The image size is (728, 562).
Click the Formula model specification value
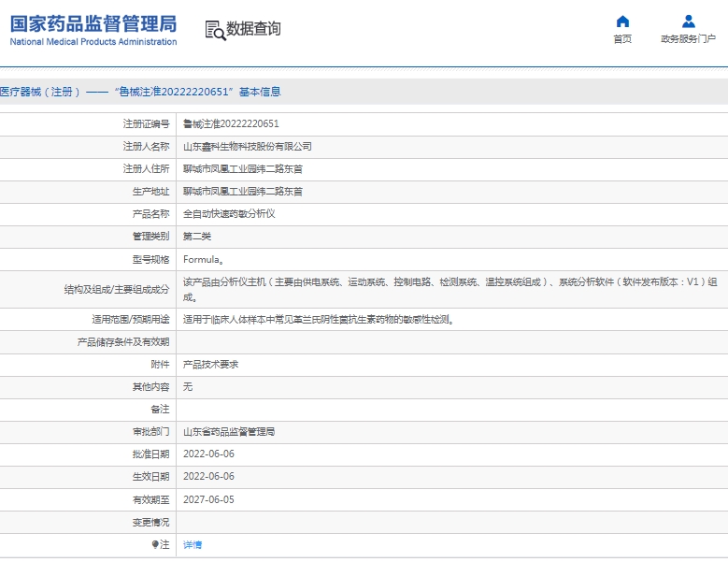202,259
